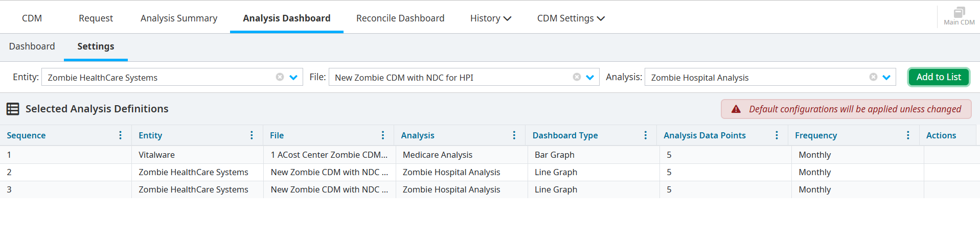Select the Vitalware row in the table
The image size is (980, 241).
[156, 155]
